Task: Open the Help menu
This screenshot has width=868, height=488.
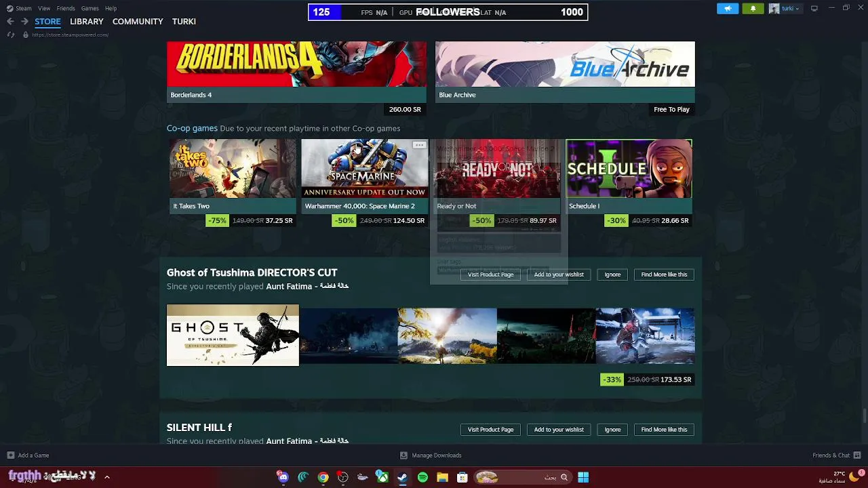Action: 111,8
